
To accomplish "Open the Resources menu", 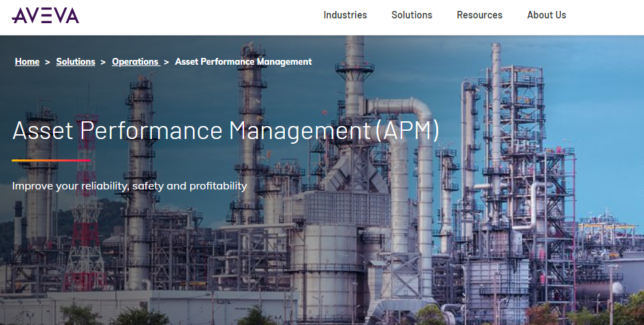I will [479, 15].
